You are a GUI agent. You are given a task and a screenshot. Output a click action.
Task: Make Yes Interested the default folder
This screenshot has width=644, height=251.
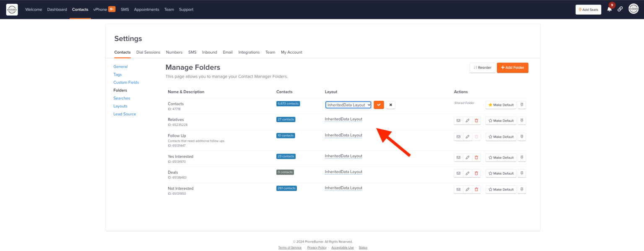(501, 157)
